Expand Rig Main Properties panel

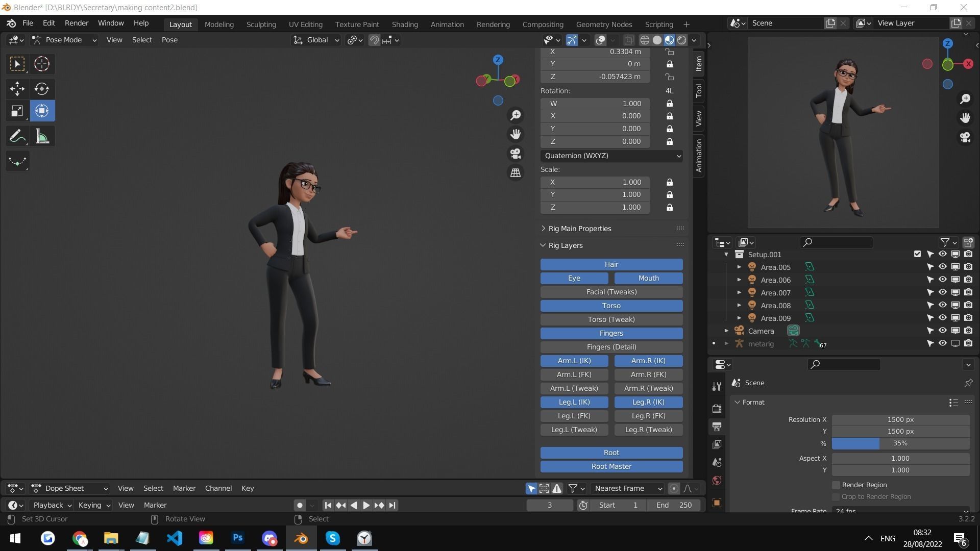580,229
